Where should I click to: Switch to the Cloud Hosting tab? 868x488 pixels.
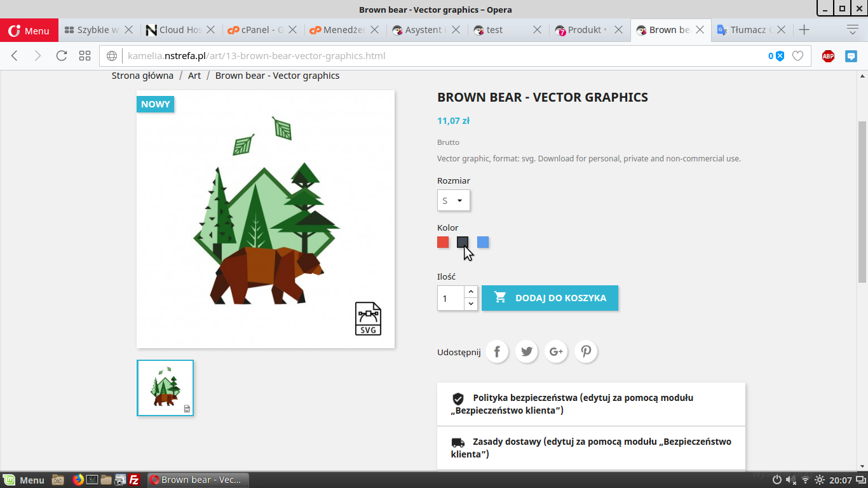point(173,30)
